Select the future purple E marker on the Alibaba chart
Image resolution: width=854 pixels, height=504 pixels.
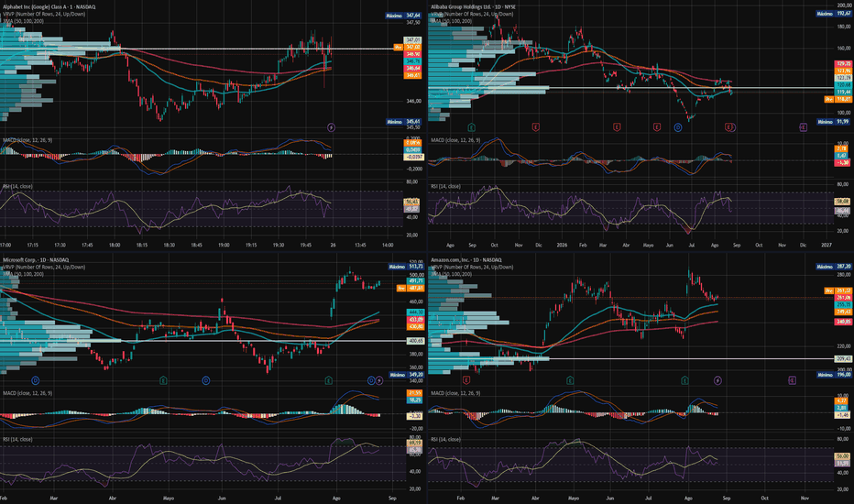(803, 127)
